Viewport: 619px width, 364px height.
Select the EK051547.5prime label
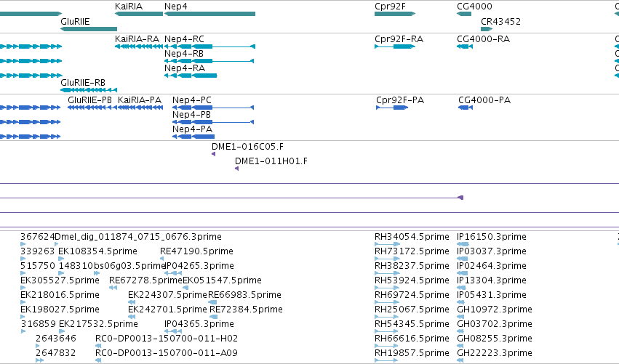click(x=223, y=280)
